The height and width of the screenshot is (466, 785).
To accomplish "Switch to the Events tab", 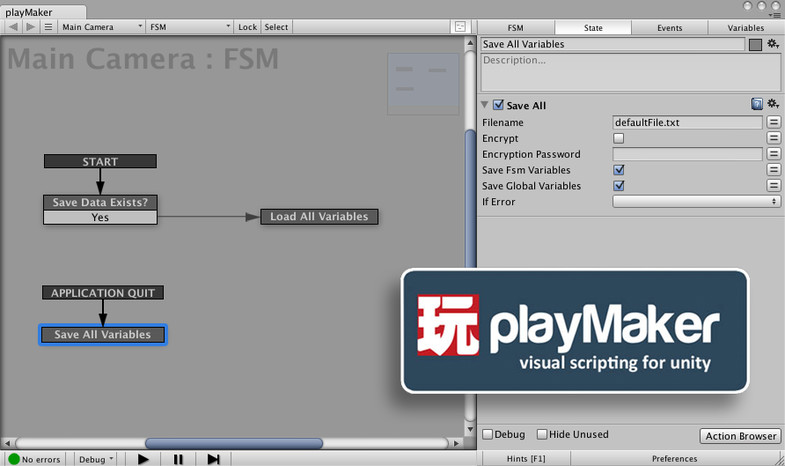I will [670, 28].
